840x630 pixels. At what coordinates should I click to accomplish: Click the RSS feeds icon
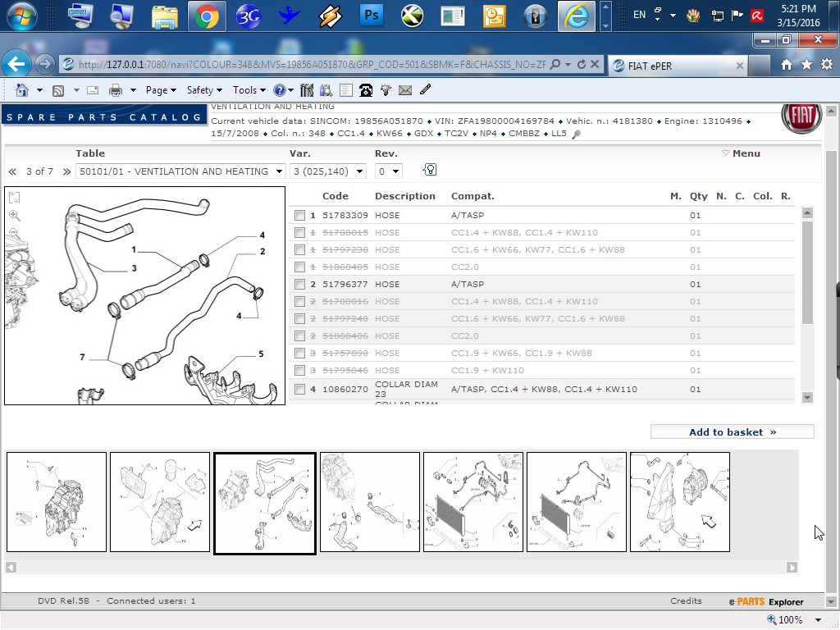pos(58,90)
